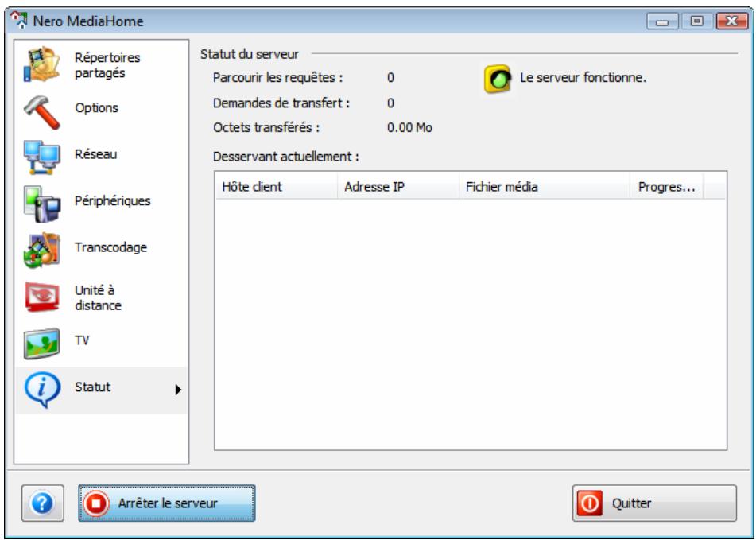Image resolution: width=756 pixels, height=540 pixels.
Task: Click the red Unité à distance icon
Action: (42, 297)
